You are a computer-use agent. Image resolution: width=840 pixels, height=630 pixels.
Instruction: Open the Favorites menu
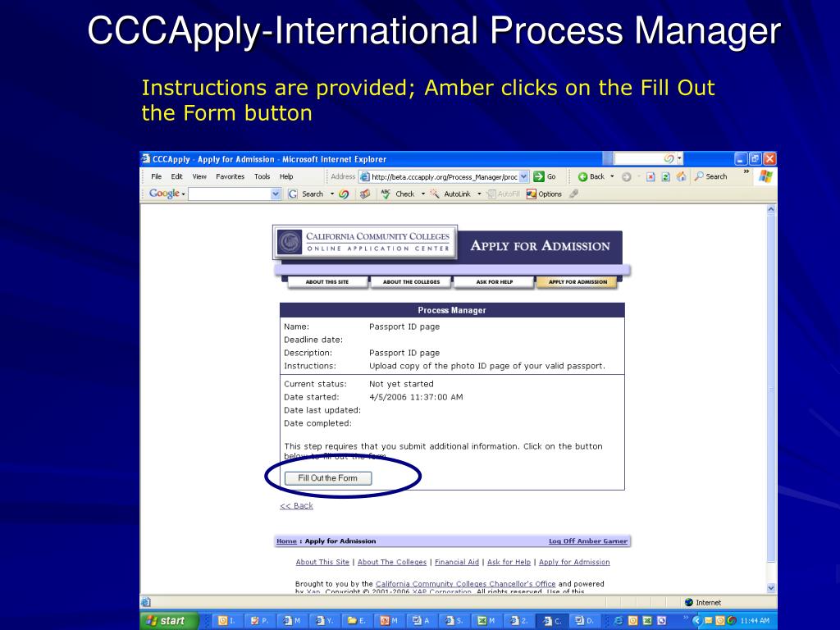coord(230,176)
